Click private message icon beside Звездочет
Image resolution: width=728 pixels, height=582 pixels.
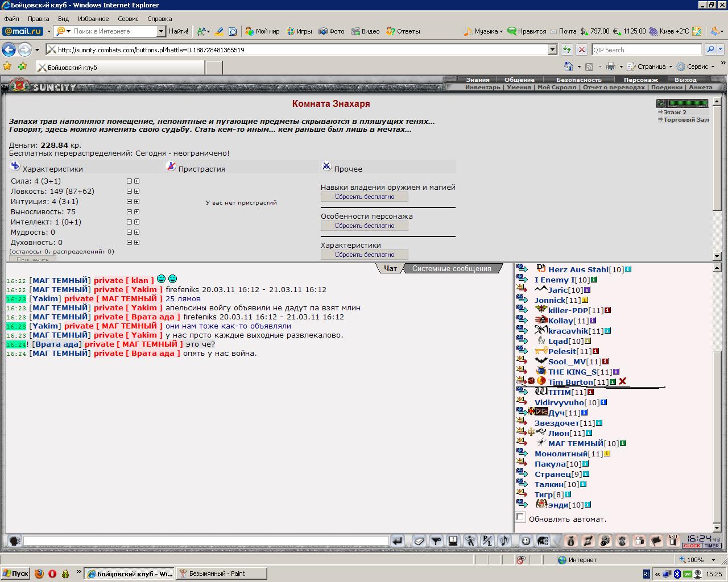(x=522, y=422)
